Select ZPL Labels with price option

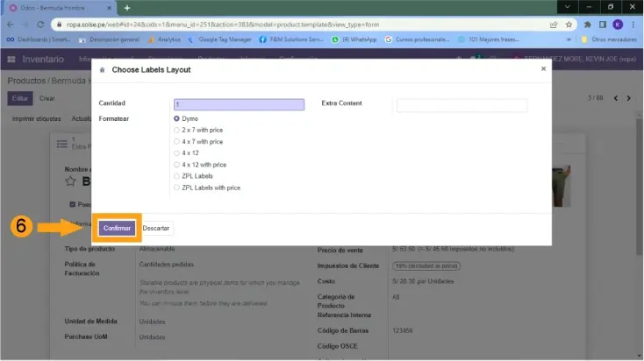click(177, 188)
